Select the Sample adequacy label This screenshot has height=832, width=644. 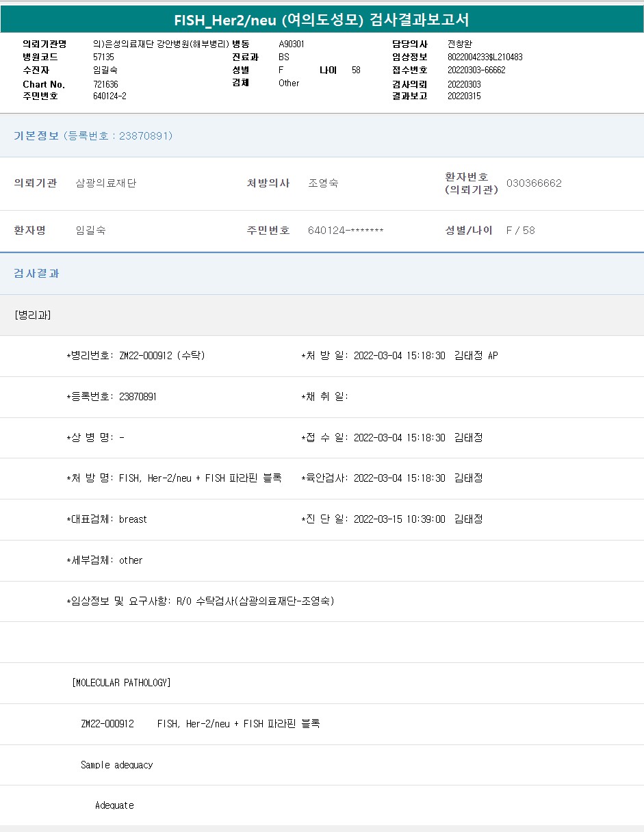(116, 765)
